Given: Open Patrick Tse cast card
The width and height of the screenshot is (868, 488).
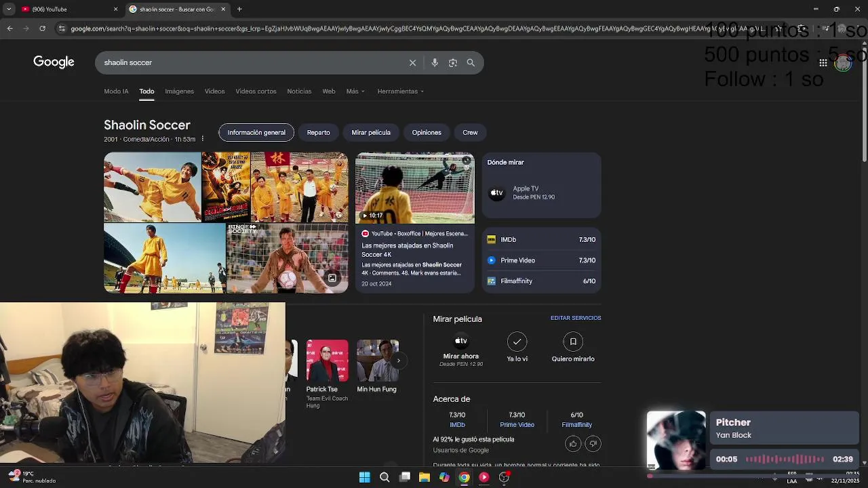Looking at the screenshot, I should tap(327, 373).
